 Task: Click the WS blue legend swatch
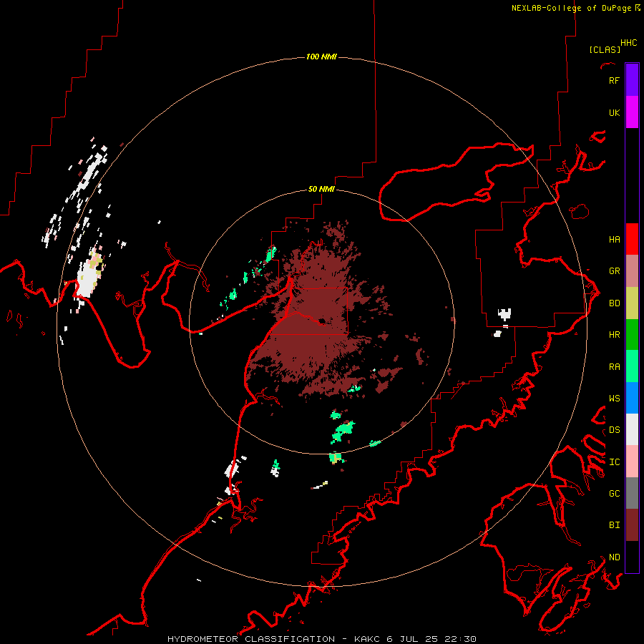point(632,398)
